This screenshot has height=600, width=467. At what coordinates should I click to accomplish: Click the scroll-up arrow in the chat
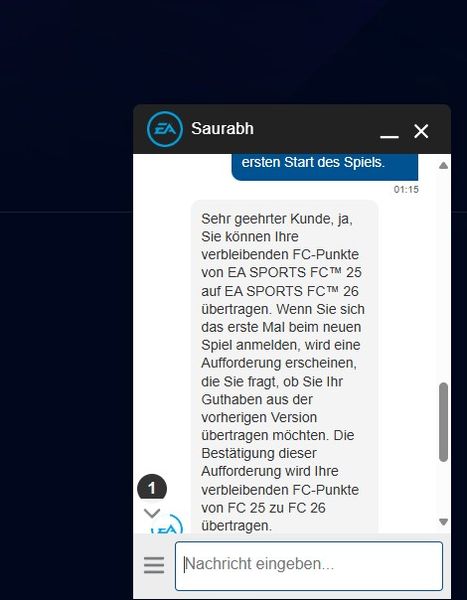pyautogui.click(x=443, y=166)
